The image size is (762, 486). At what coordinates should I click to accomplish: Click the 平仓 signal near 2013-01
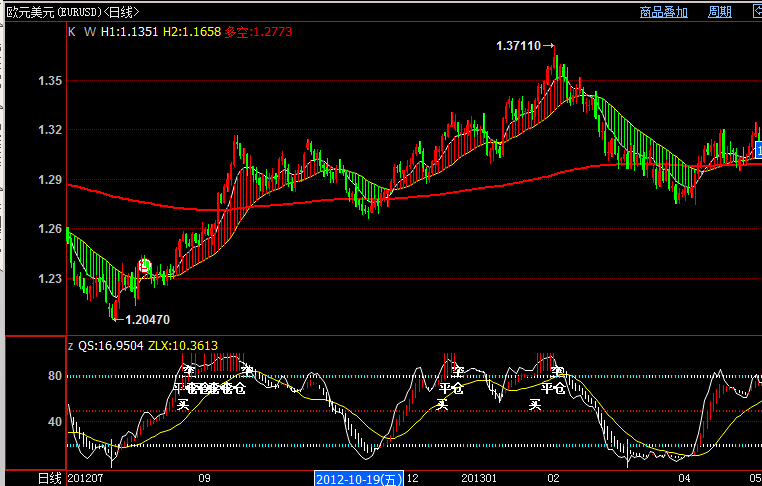(452, 388)
